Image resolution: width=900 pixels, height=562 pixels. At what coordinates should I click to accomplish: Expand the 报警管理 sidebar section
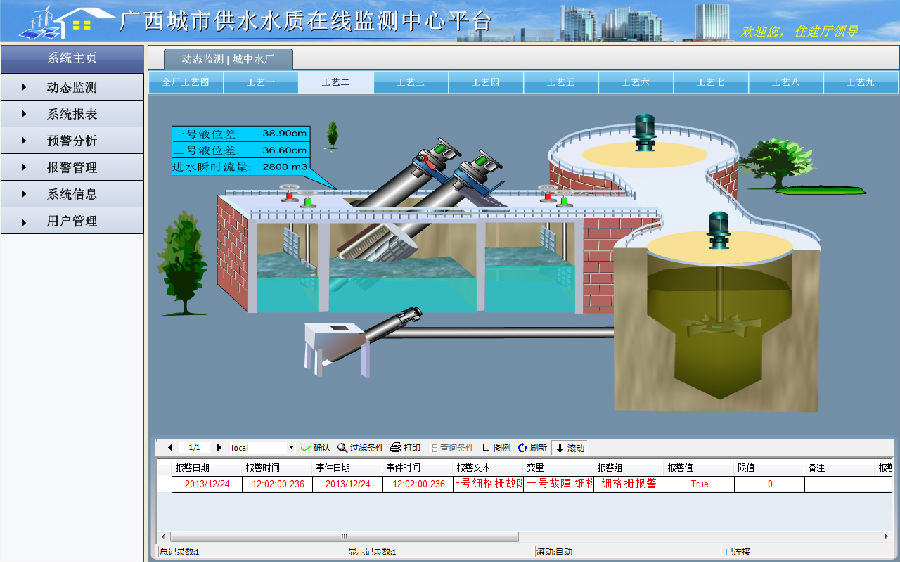(72, 168)
